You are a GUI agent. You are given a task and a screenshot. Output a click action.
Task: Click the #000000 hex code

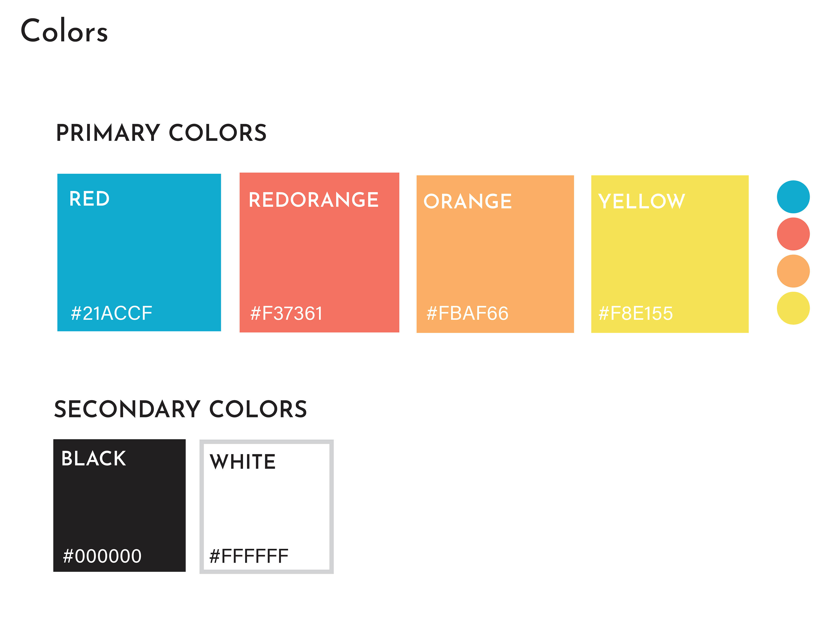[x=102, y=556]
